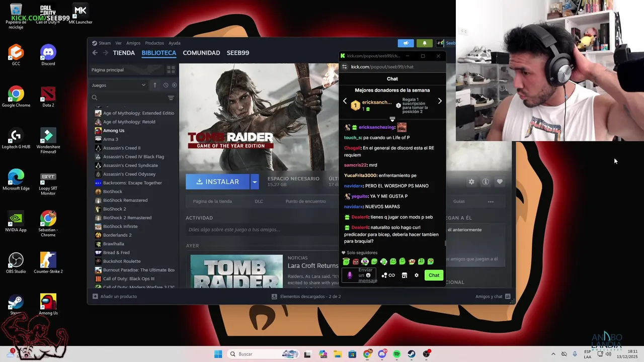Open Steam notifications bell

pyautogui.click(x=424, y=43)
